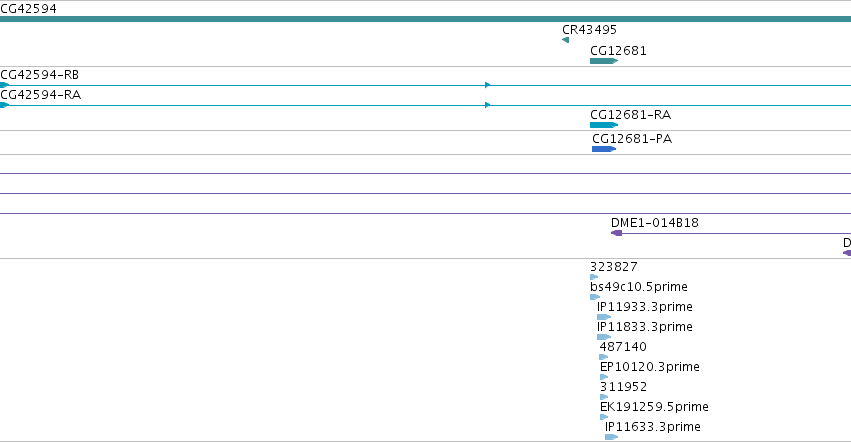The width and height of the screenshot is (851, 442).
Task: Click the DME1-014B18 arrow glyph
Action: point(617,233)
